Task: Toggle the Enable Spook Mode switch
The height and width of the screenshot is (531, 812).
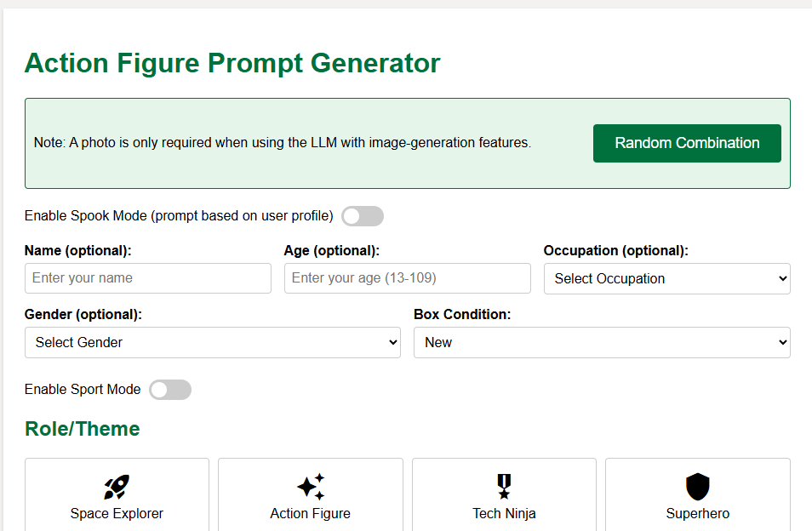Action: 363,216
